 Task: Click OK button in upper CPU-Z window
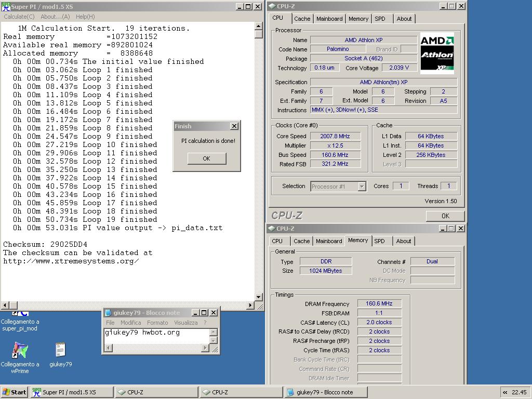pyautogui.click(x=445, y=216)
